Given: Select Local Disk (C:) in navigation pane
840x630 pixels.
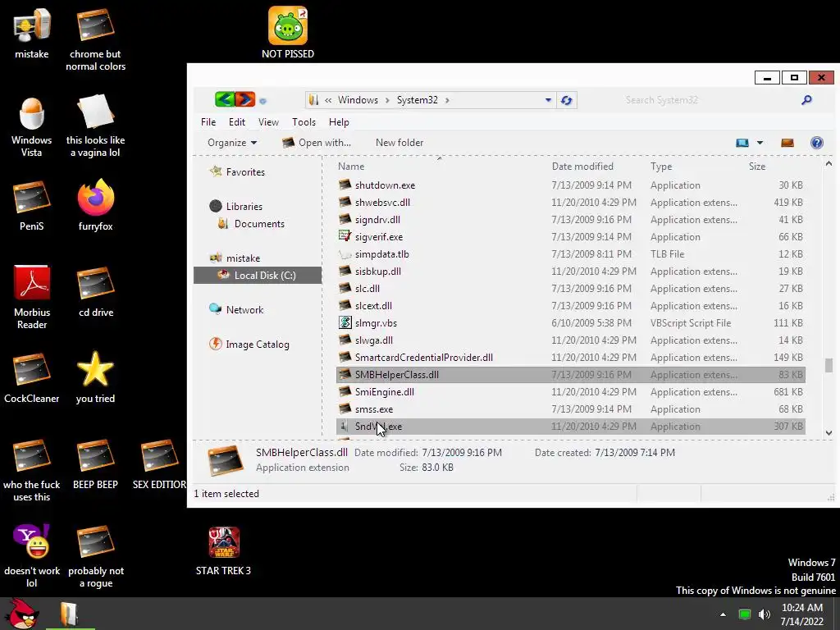Looking at the screenshot, I should 257,276.
